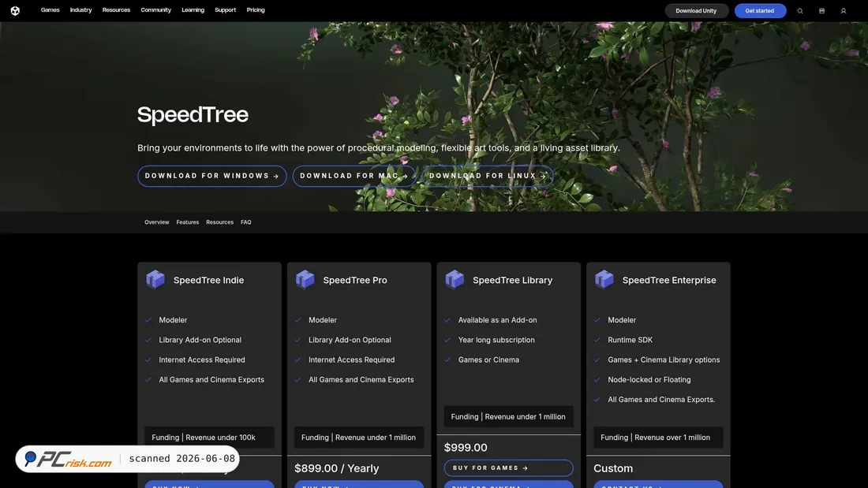The image size is (868, 488).
Task: Click 'Internet Access Required' in Indie card
Action: [202, 359]
